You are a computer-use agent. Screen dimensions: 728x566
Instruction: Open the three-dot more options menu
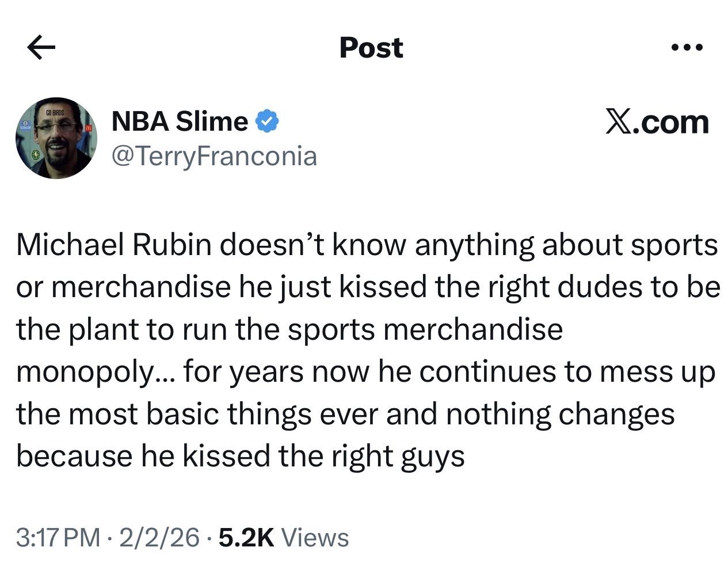click(x=687, y=48)
